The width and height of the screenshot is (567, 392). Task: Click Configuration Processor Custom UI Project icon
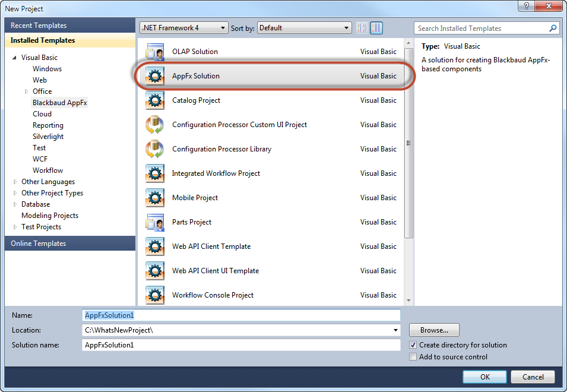click(x=155, y=125)
